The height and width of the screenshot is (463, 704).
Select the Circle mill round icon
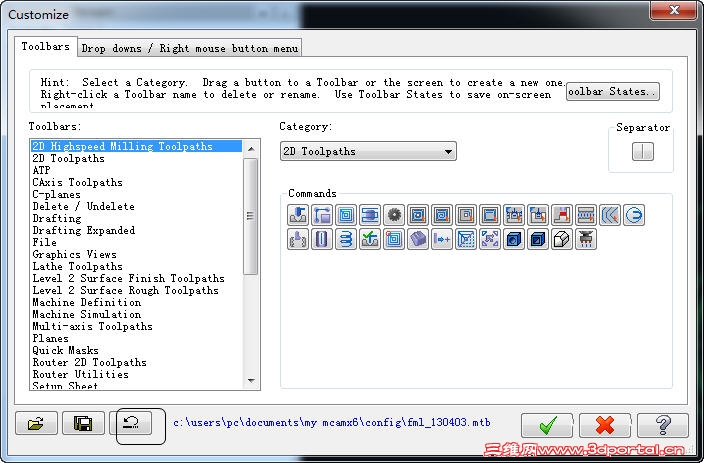[634, 215]
